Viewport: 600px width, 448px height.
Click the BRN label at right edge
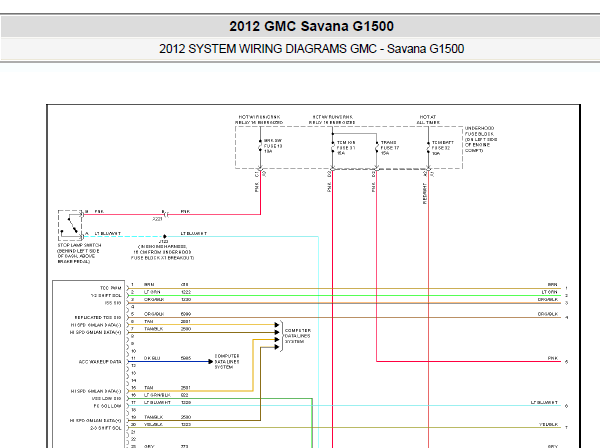click(553, 285)
